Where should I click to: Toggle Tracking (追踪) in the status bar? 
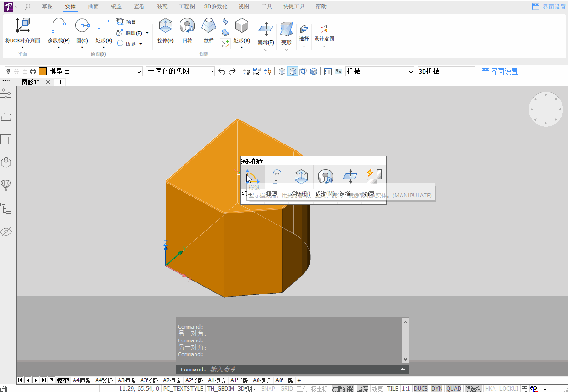pyautogui.click(x=362, y=389)
